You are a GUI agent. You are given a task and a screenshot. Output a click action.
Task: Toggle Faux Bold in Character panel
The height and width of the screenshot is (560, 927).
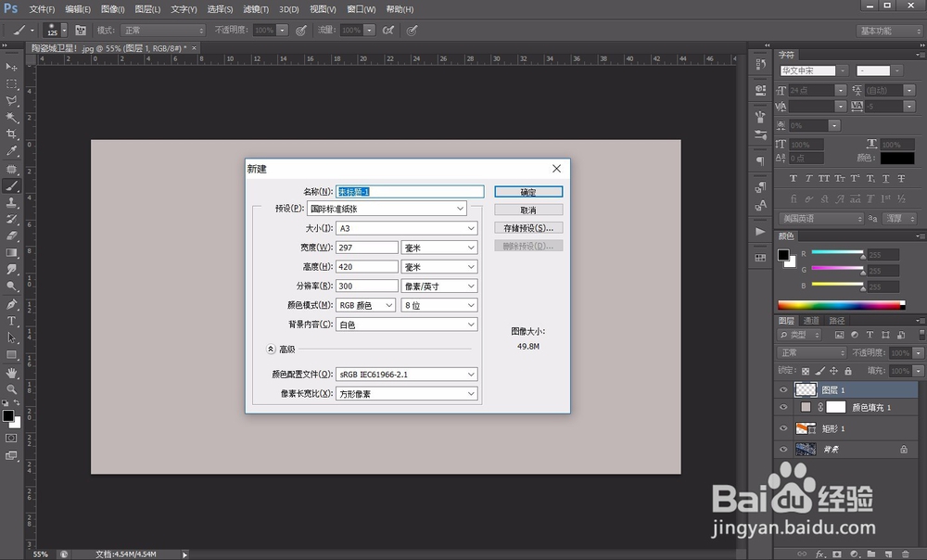[x=794, y=178]
